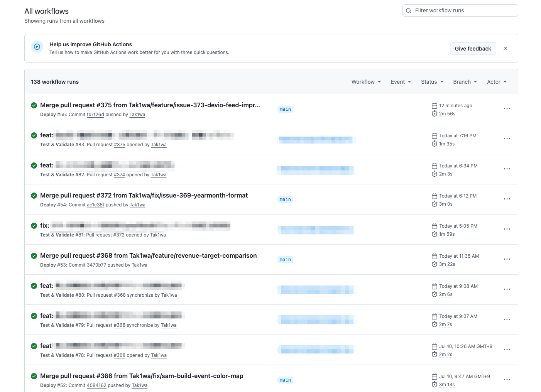Expand the Workflow filter dropdown
541x392 pixels.
click(x=366, y=82)
